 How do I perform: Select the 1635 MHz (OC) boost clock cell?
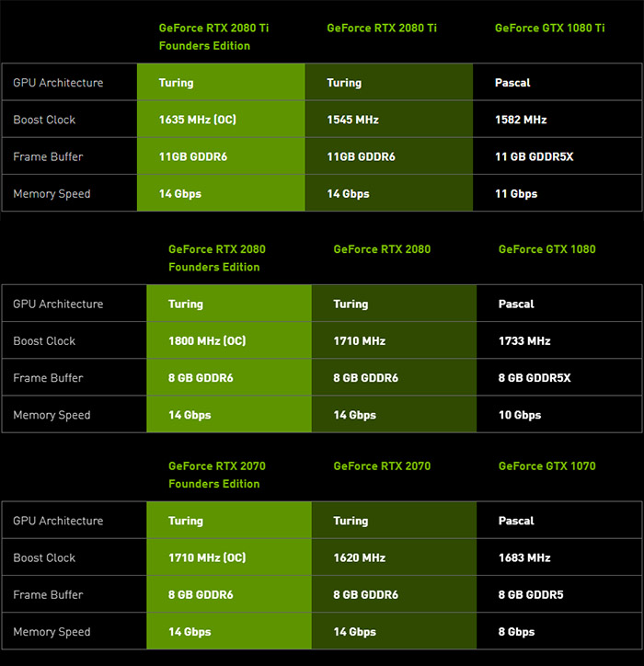click(x=198, y=120)
